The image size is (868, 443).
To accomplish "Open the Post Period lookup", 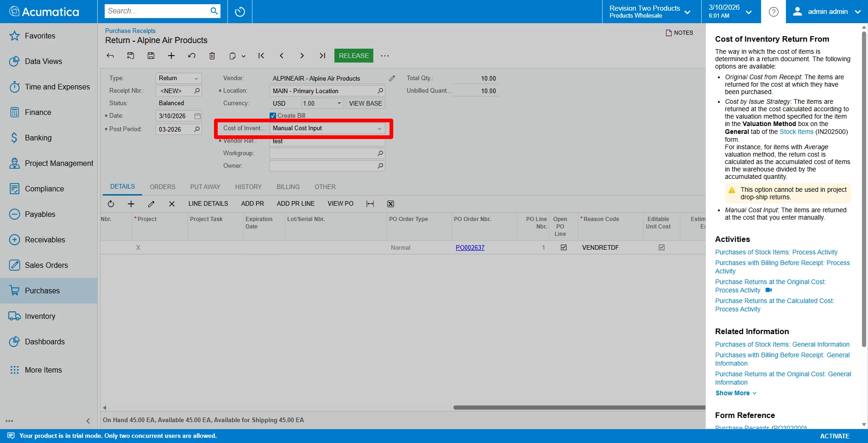I will [x=197, y=129].
